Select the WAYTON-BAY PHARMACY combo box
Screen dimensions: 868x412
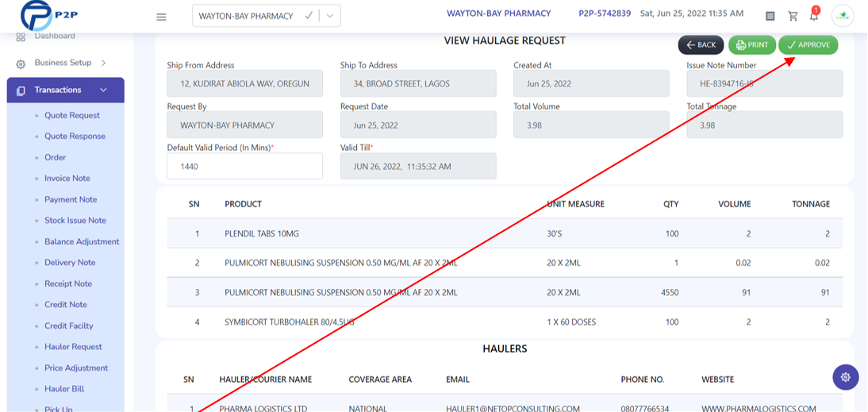tap(267, 16)
